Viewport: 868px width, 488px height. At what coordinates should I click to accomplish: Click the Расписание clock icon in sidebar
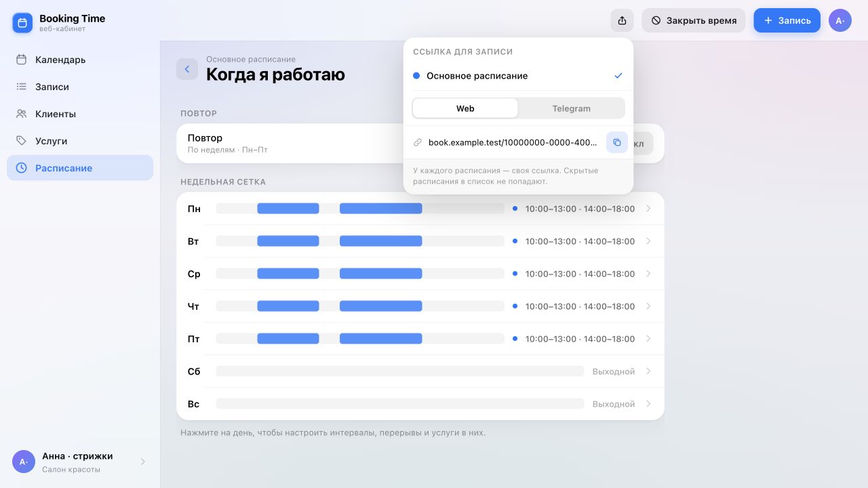pos(22,168)
